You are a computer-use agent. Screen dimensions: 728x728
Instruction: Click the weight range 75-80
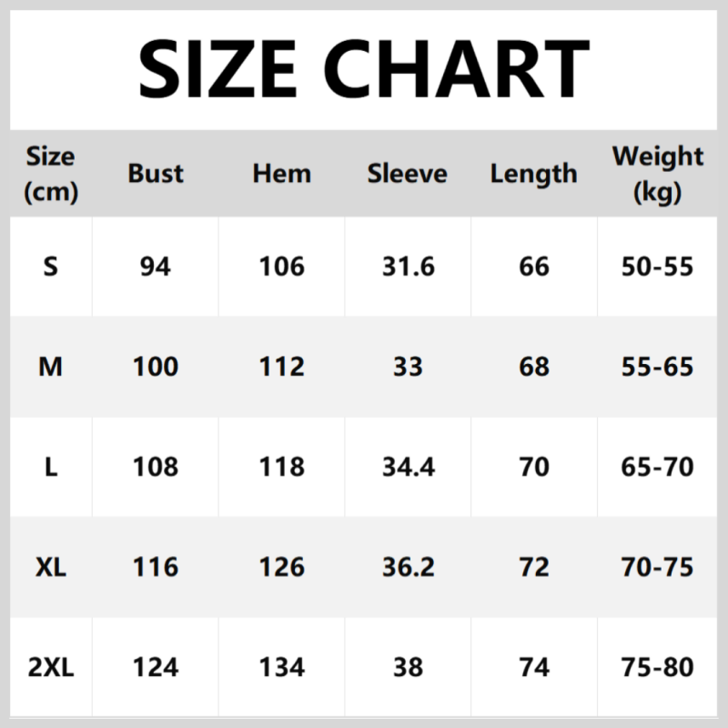click(659, 667)
